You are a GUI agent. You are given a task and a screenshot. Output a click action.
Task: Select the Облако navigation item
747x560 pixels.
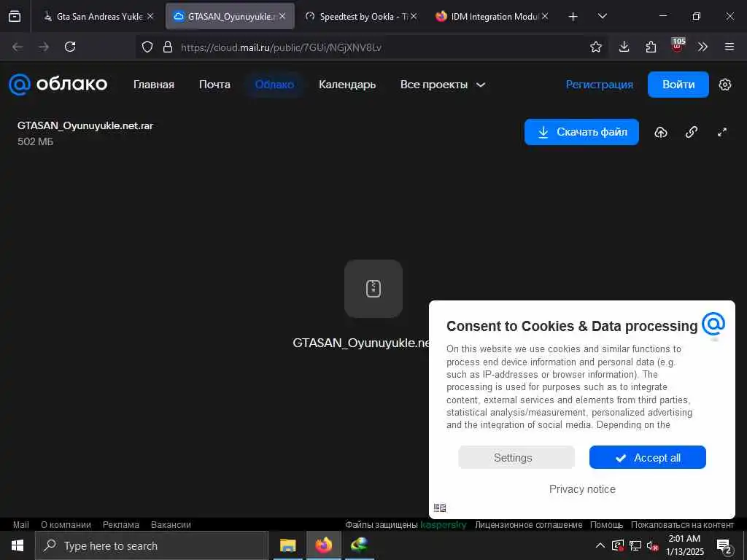[x=274, y=85]
